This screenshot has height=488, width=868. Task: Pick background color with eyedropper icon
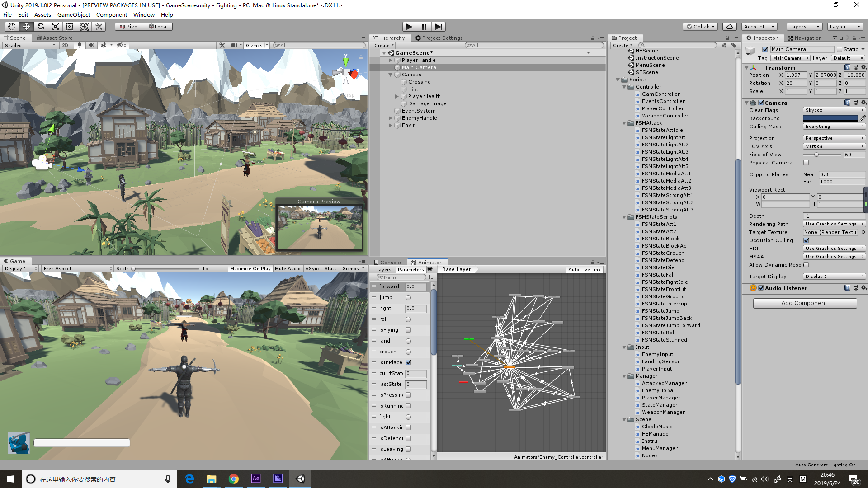[x=863, y=118]
